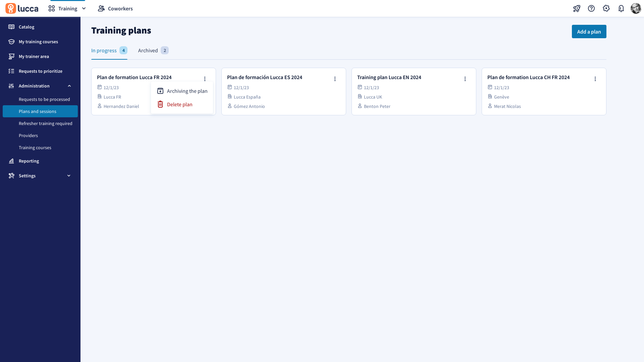Click calendar icon on Lucca FR 2024 card
This screenshot has width=644, height=362.
100,87
